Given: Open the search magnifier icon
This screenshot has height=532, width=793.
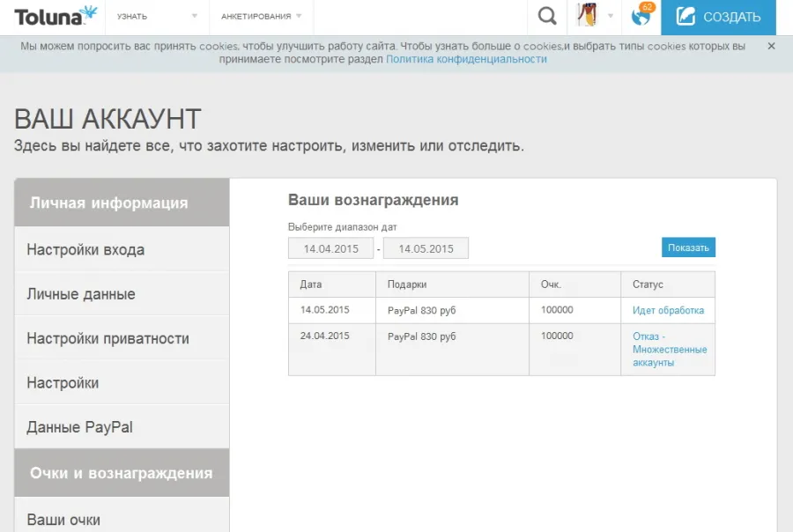Looking at the screenshot, I should point(546,16).
